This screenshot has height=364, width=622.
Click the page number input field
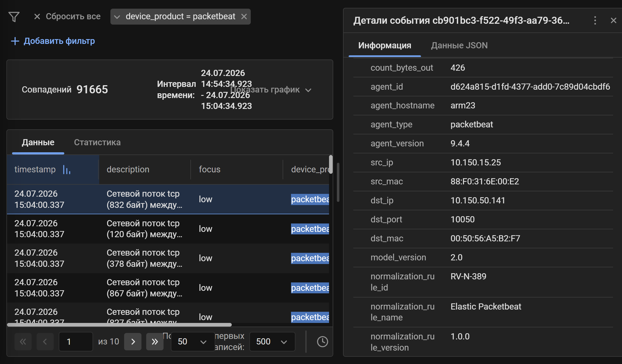point(76,342)
